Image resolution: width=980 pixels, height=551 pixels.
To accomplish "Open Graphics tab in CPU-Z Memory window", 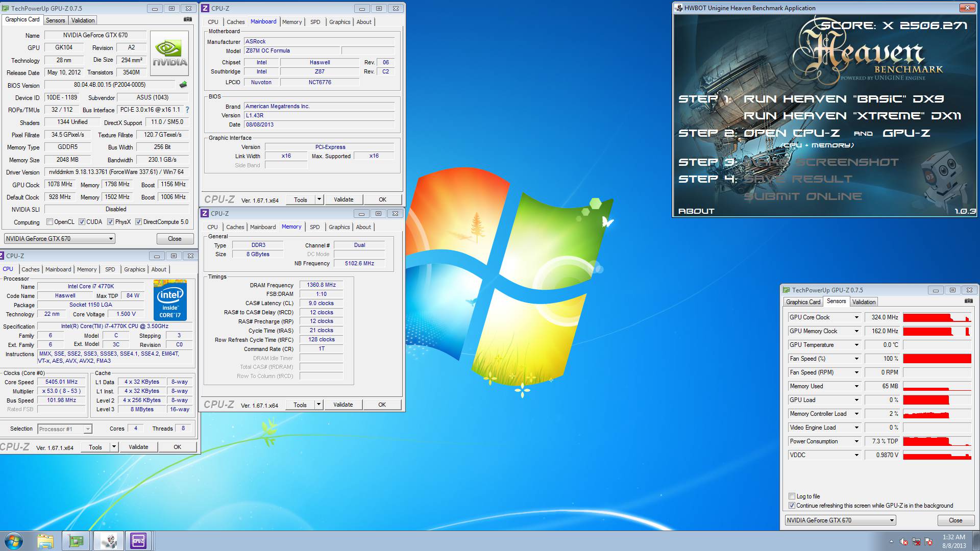I will (x=339, y=227).
